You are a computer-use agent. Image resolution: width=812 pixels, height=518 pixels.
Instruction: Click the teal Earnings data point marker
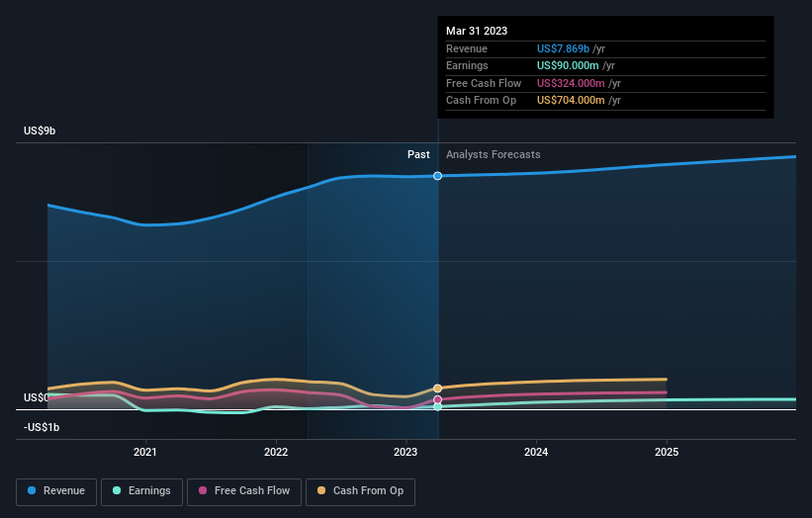pyautogui.click(x=437, y=406)
